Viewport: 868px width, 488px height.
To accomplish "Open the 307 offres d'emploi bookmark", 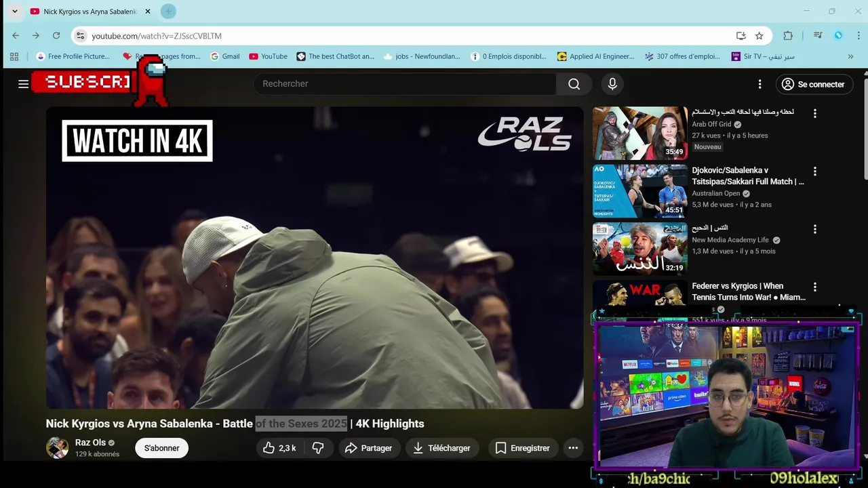I will point(683,56).
